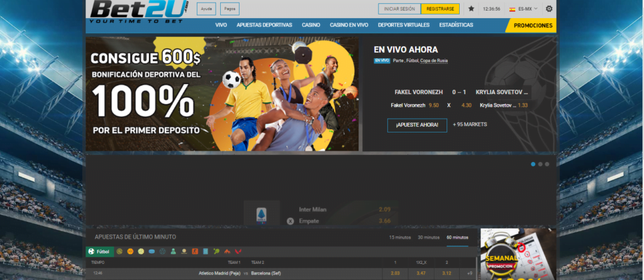Select the basketball sport icon

coord(130,251)
